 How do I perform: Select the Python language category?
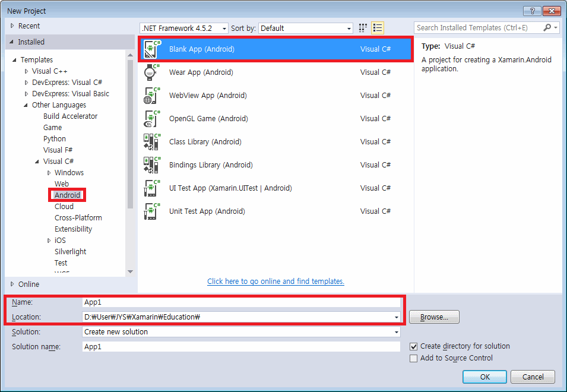55,139
